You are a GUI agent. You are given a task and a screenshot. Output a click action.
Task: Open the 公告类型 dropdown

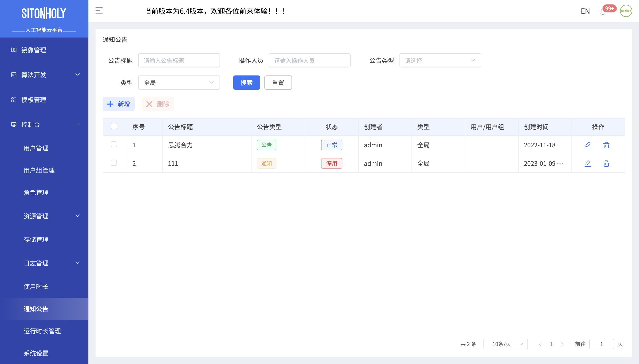click(x=440, y=61)
